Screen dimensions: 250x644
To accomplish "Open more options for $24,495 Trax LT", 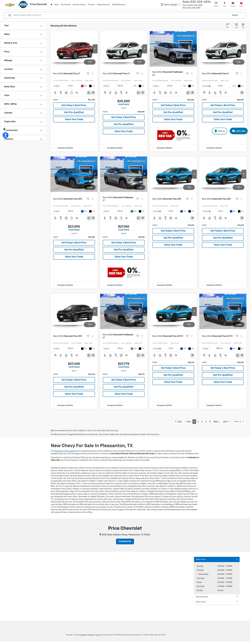I will click(x=93, y=74).
